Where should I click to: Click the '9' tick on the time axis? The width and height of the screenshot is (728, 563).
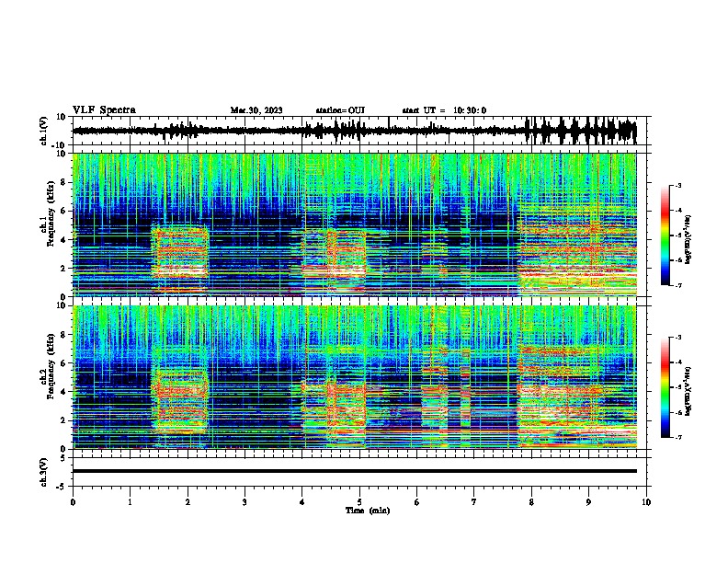[x=588, y=502]
